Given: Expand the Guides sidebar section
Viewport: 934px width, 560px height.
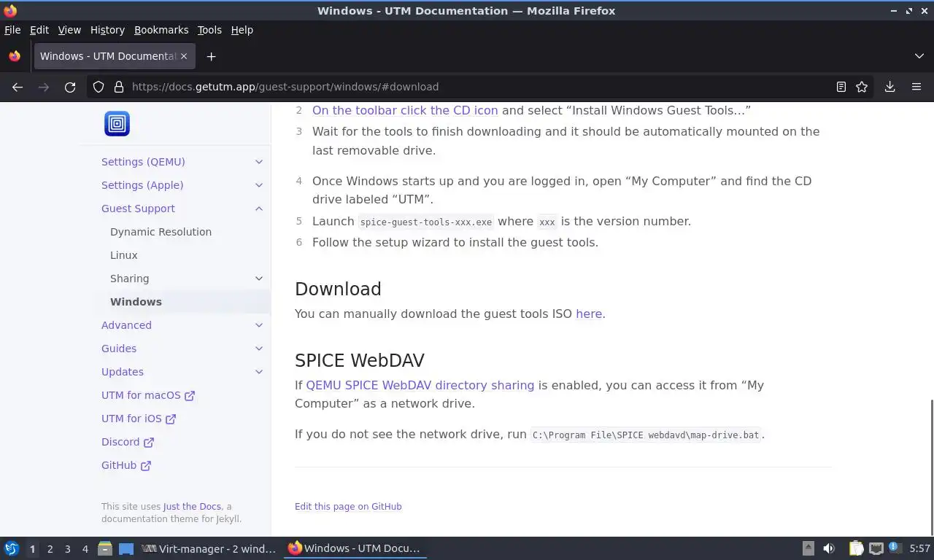Looking at the screenshot, I should [258, 349].
